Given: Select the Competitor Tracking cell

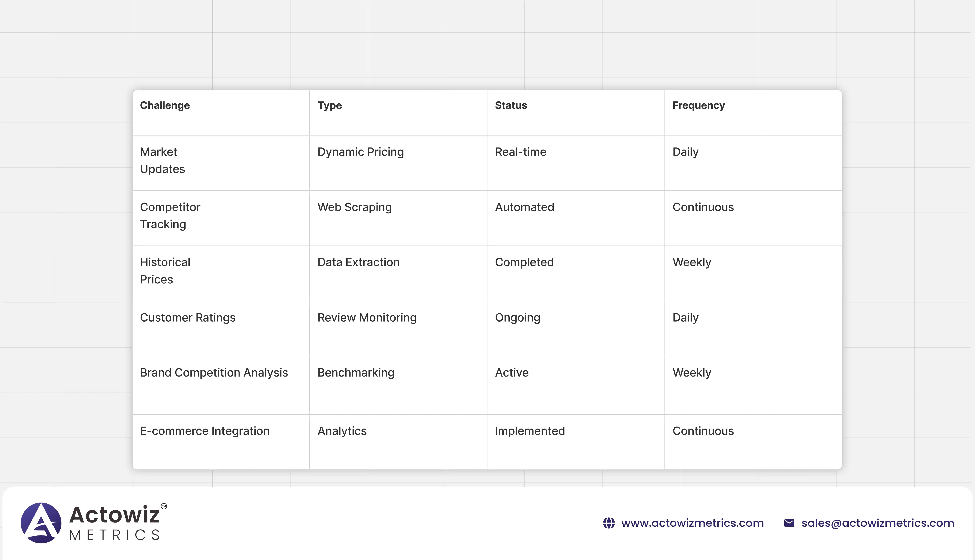Looking at the screenshot, I should (x=170, y=215).
